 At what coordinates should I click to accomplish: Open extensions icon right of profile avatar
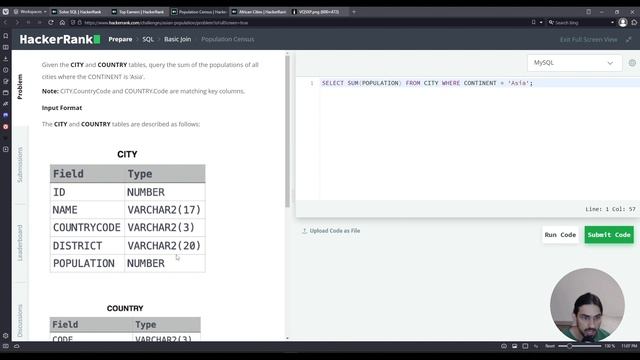pyautogui.click(x=634, y=22)
